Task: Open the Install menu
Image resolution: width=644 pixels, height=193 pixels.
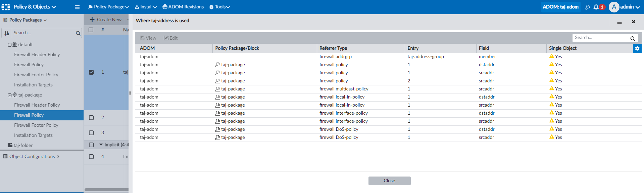Action: tap(146, 7)
